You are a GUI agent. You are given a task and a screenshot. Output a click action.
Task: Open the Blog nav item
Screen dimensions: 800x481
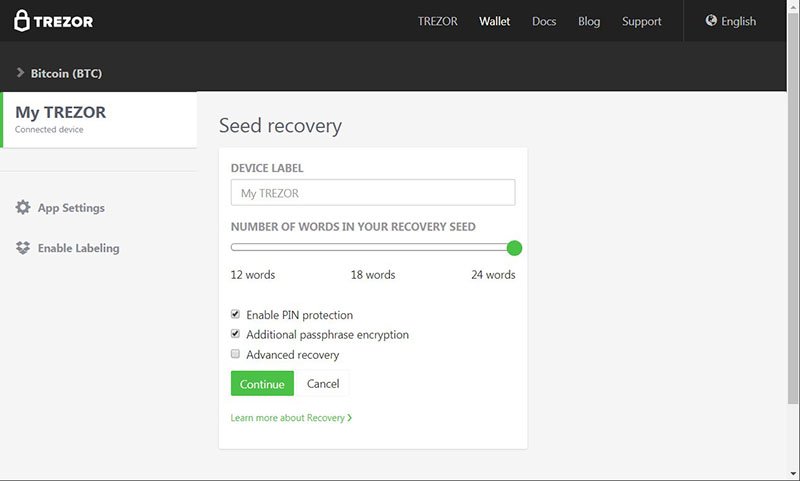(589, 21)
